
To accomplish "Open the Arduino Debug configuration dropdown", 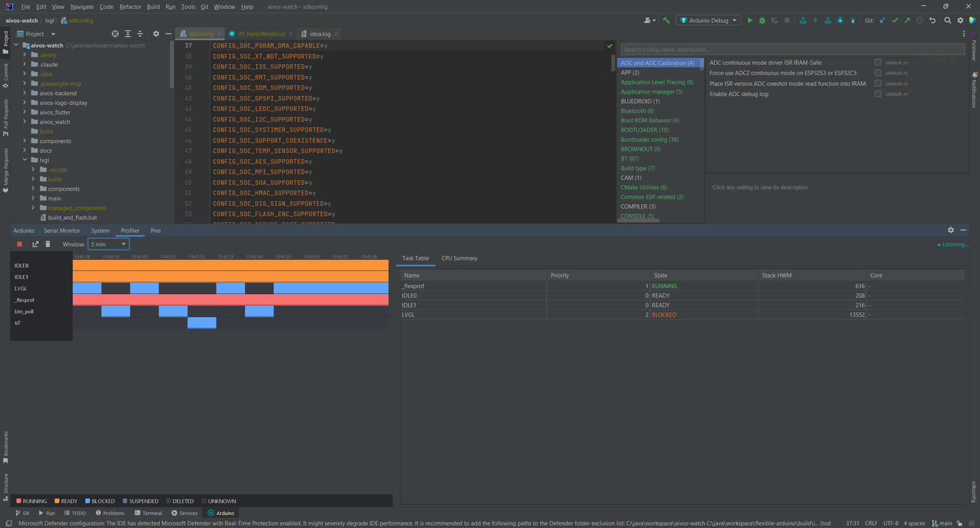I will (x=709, y=20).
